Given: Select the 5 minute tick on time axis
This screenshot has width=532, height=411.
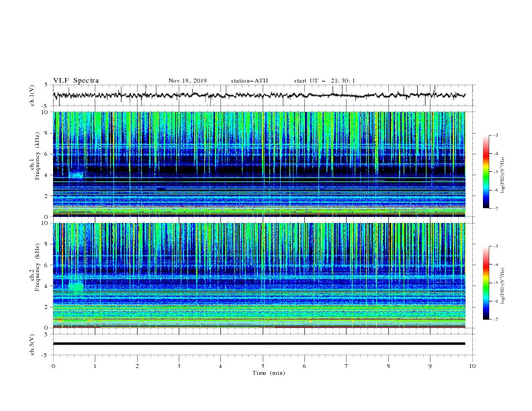Looking at the screenshot, I should (263, 366).
